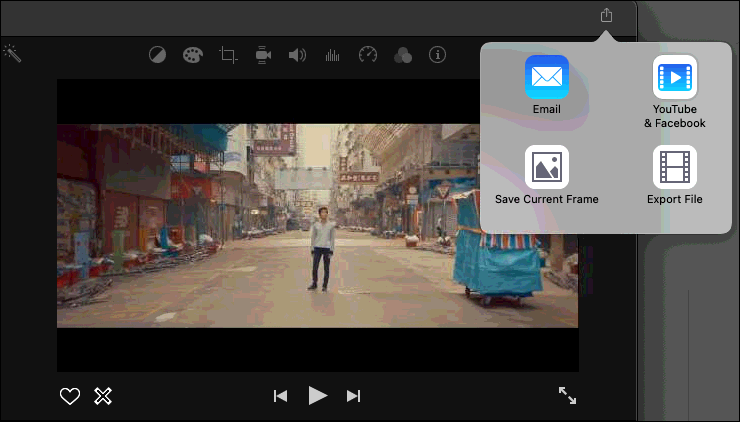Open the speed adjustment speedometer

[368, 55]
